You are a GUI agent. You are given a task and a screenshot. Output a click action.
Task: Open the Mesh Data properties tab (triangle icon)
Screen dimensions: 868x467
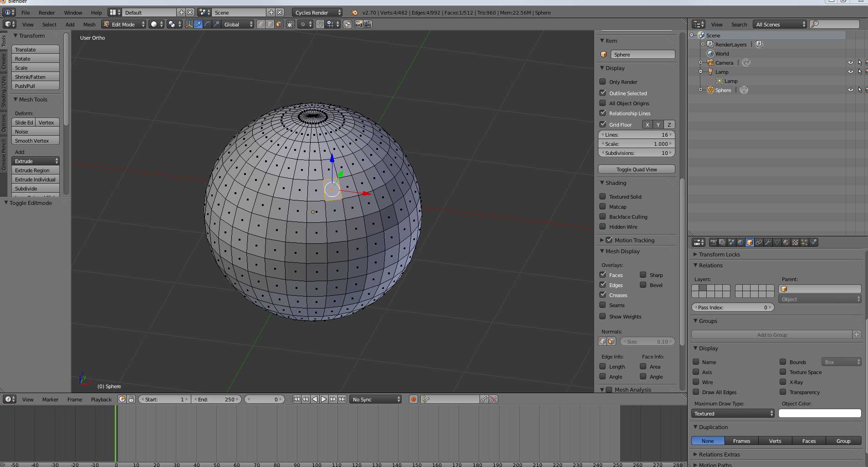point(777,242)
